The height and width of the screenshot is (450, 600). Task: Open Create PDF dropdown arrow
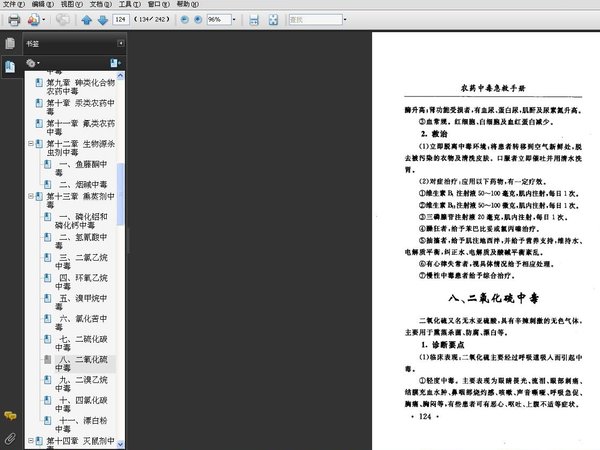(43, 20)
